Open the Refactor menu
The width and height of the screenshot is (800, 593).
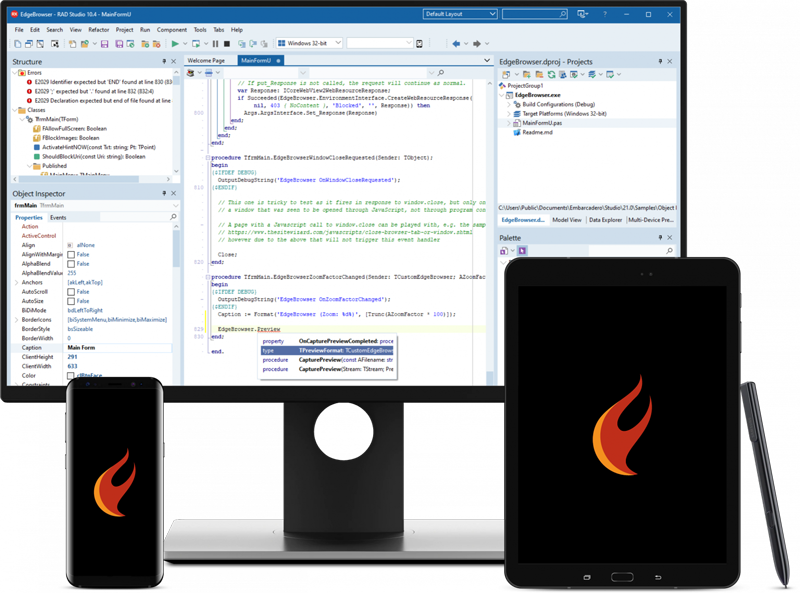click(99, 30)
